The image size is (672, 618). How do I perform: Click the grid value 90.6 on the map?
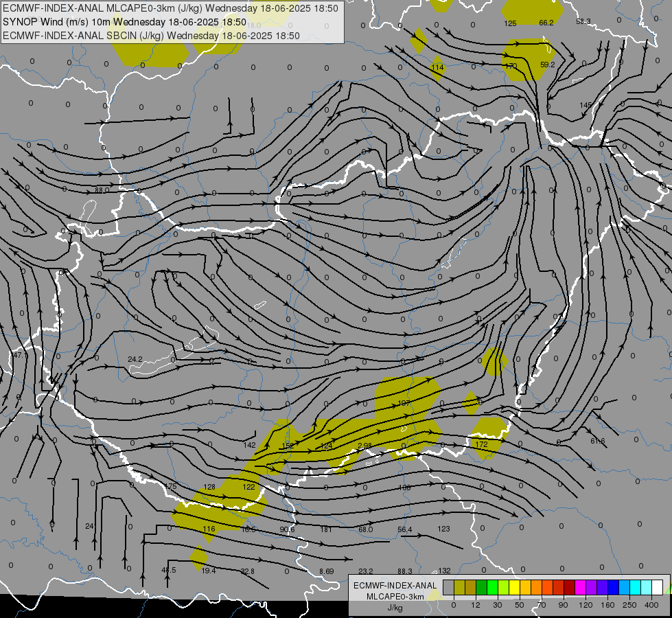click(287, 529)
